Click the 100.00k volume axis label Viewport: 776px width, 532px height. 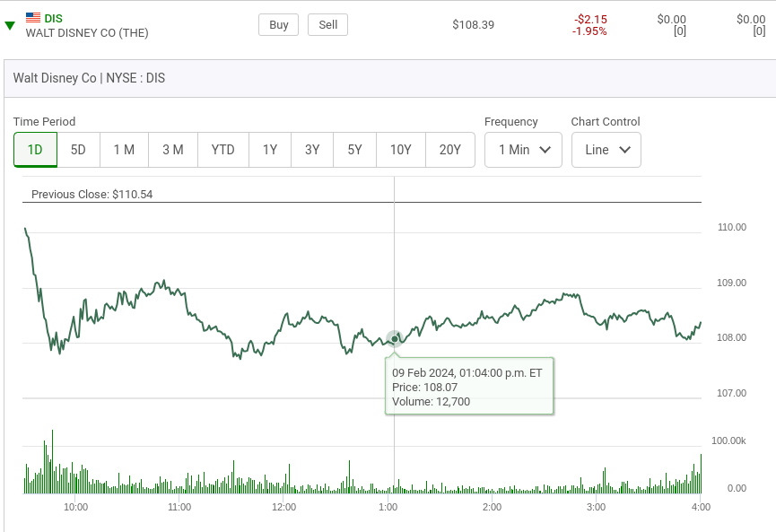(728, 440)
